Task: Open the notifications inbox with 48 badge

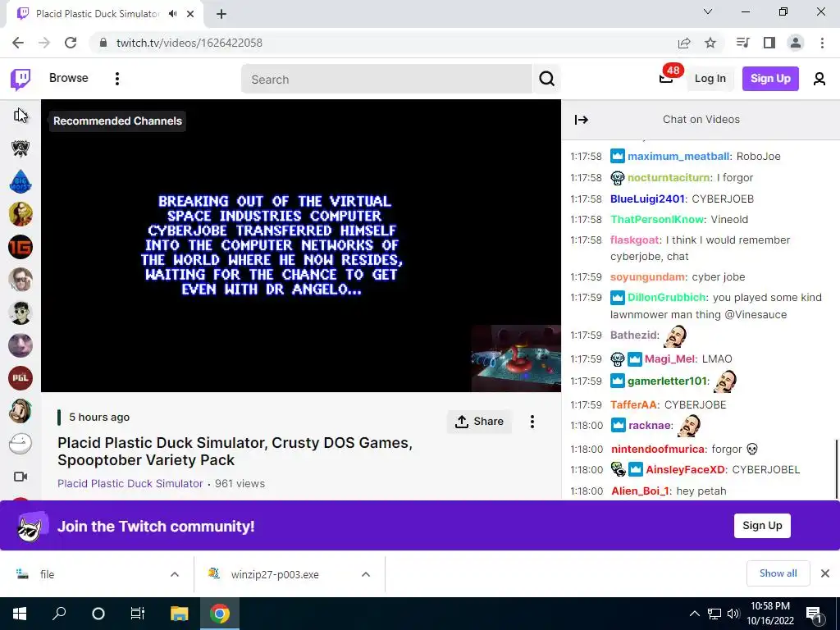Action: (x=666, y=78)
